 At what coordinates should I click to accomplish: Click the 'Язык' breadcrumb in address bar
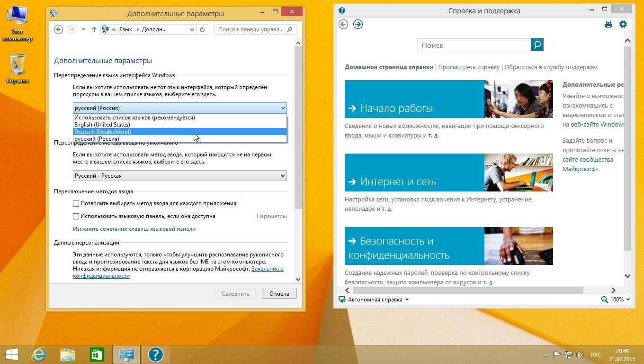(125, 29)
